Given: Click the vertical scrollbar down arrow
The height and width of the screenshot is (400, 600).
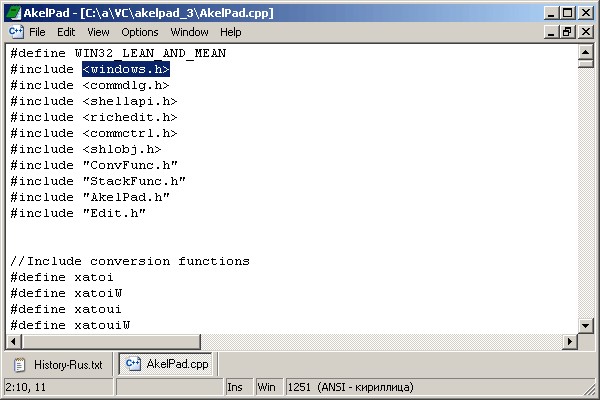Looking at the screenshot, I should point(585,326).
